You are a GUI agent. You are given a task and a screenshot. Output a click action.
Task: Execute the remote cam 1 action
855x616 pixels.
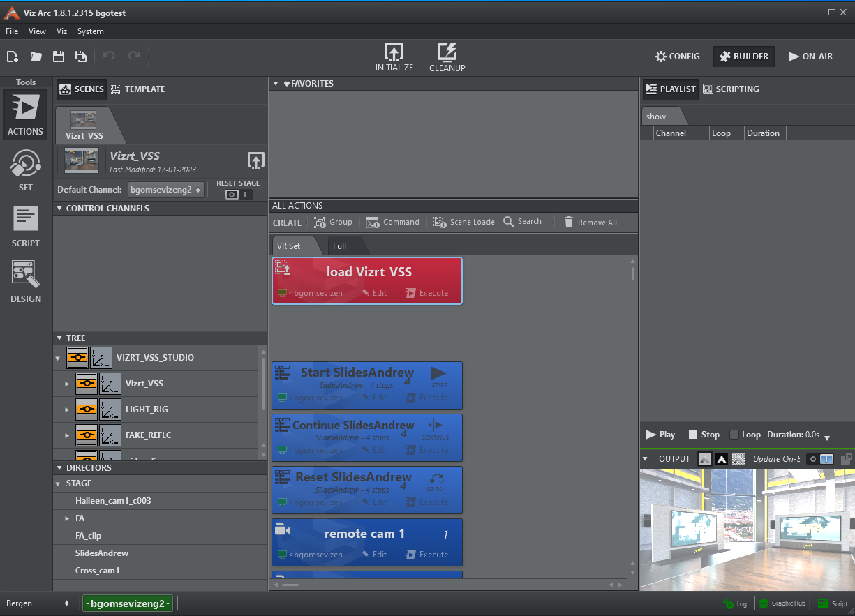(x=426, y=555)
